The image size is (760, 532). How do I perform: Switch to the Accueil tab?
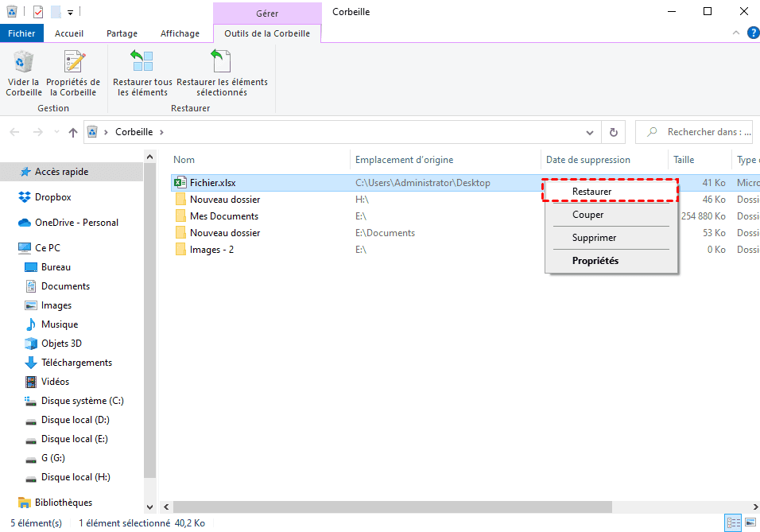[69, 33]
